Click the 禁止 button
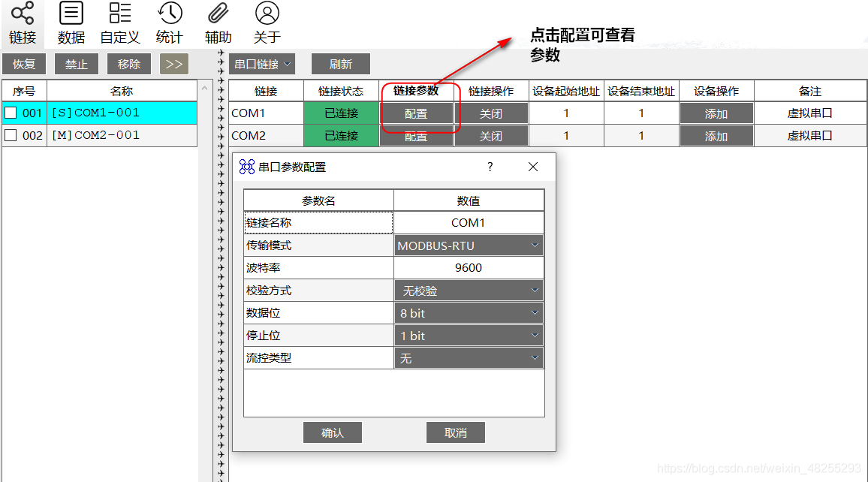The width and height of the screenshot is (868, 482). tap(77, 65)
